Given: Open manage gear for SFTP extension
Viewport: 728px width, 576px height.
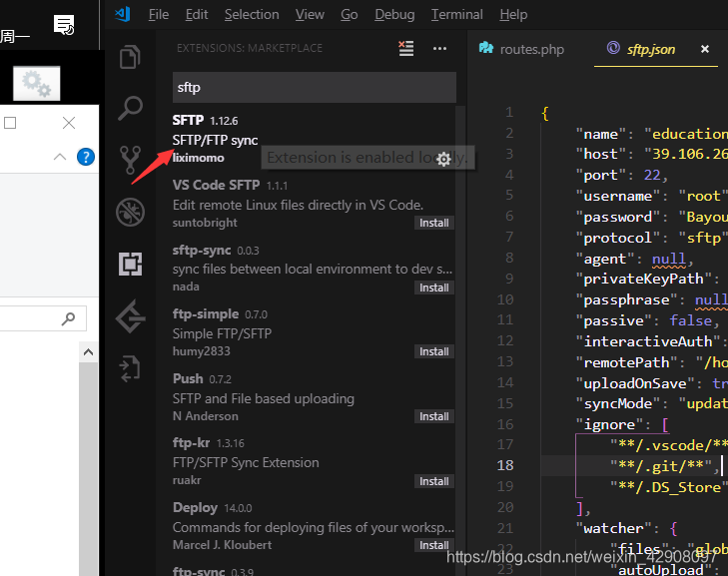Looking at the screenshot, I should pyautogui.click(x=443, y=159).
